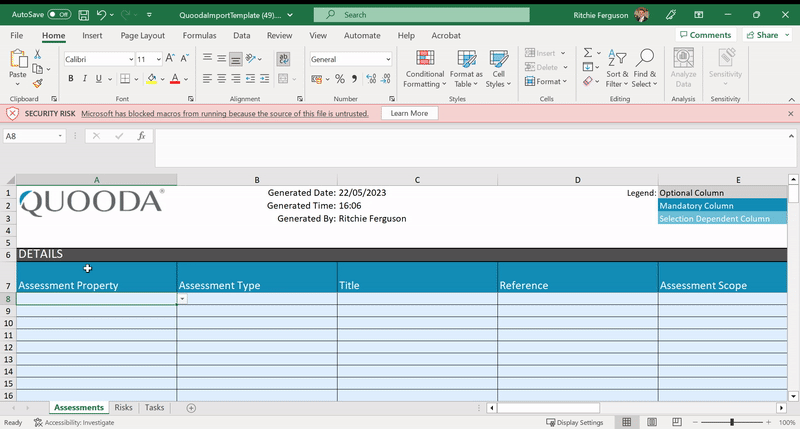
Task: Click the Insert Function fx icon
Action: (x=141, y=136)
